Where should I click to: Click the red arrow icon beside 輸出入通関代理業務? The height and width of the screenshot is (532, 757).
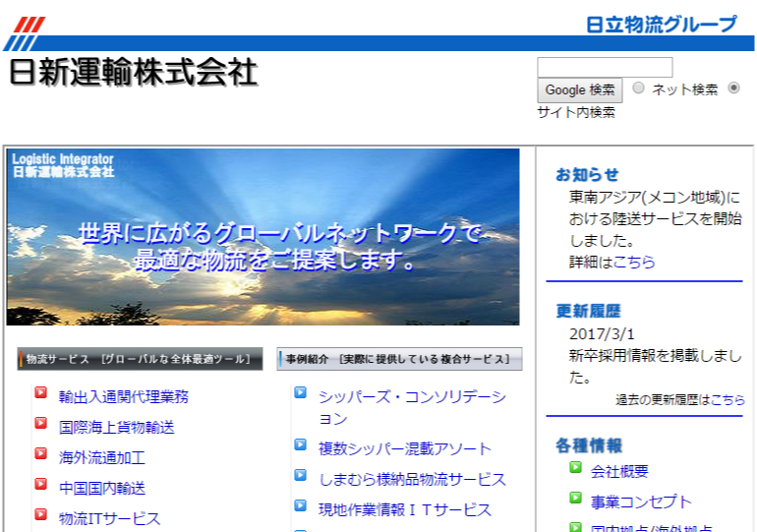pyautogui.click(x=41, y=392)
